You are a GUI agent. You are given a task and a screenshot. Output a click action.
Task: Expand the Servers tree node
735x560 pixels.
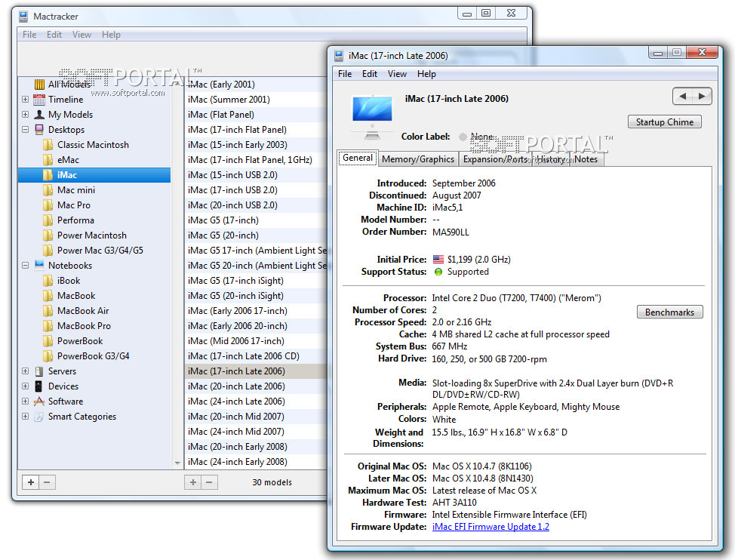pyautogui.click(x=26, y=371)
